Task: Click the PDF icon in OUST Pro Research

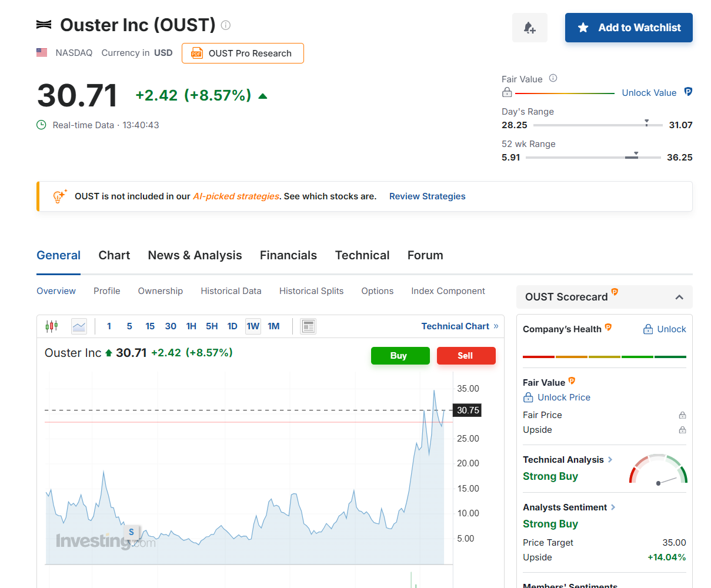Action: click(197, 54)
